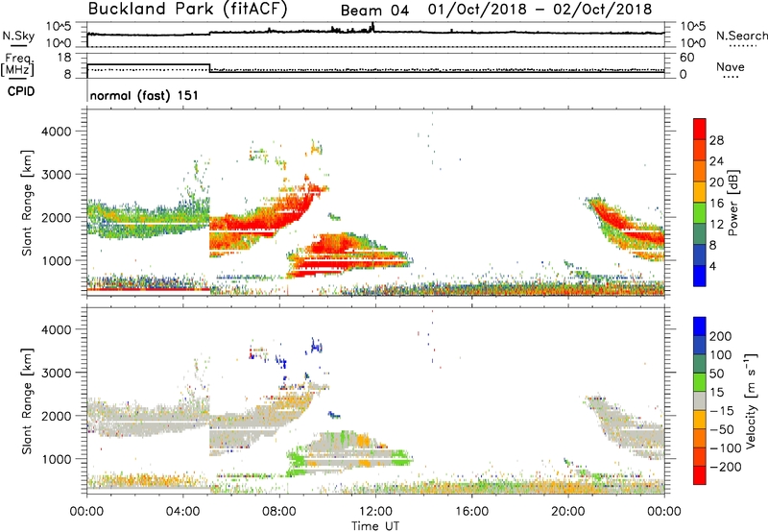Click the -200 value on velocity colorbar
768x532 pixels.
[726, 467]
